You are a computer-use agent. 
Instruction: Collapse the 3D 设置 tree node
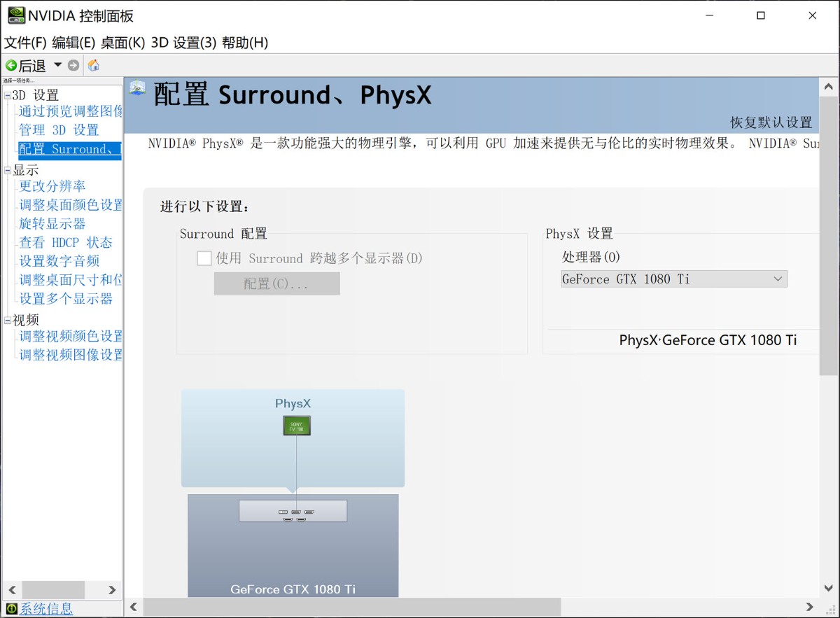(8, 95)
